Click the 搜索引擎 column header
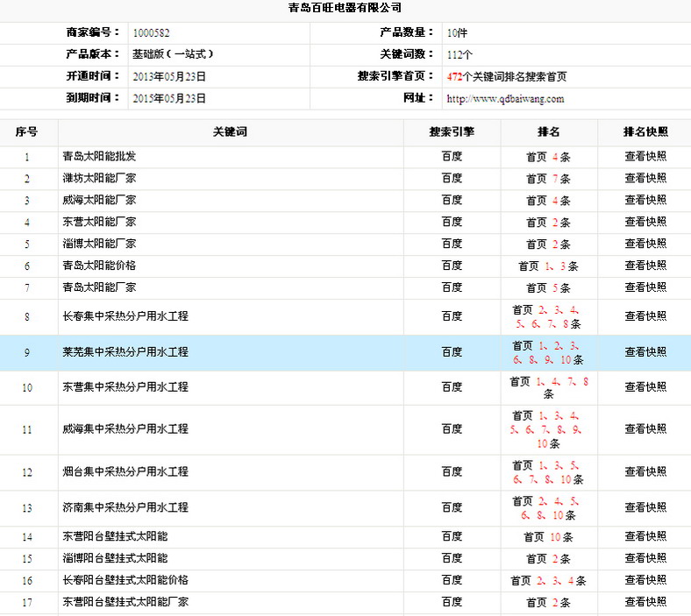 [x=452, y=132]
